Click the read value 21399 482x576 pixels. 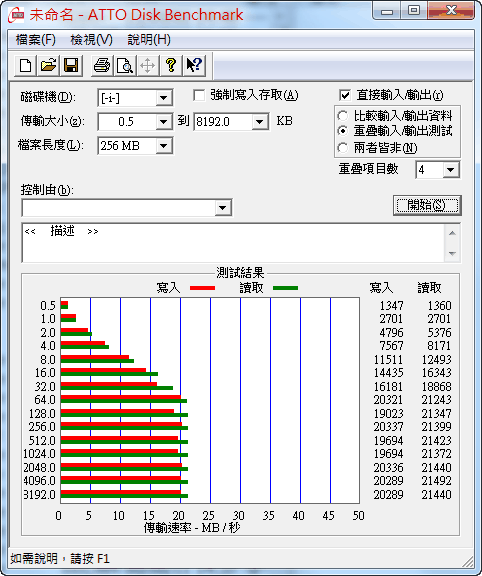pyautogui.click(x=436, y=427)
